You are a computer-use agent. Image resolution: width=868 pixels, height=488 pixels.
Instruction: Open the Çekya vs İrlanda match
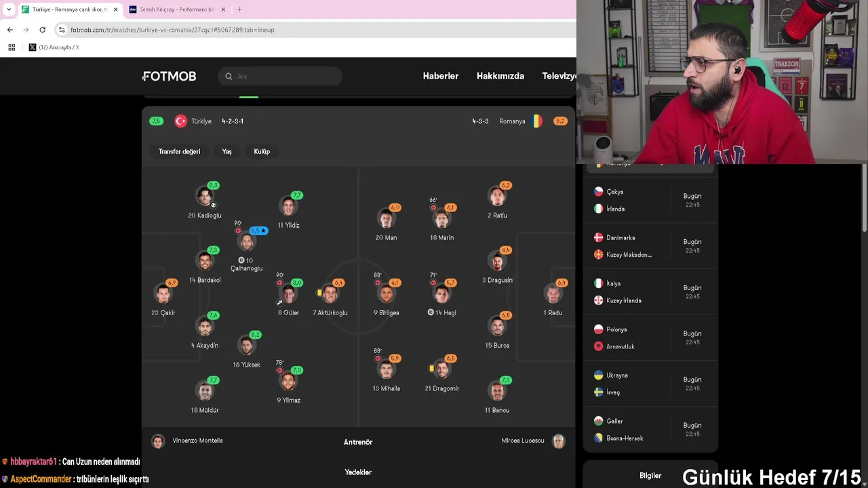[x=650, y=200]
